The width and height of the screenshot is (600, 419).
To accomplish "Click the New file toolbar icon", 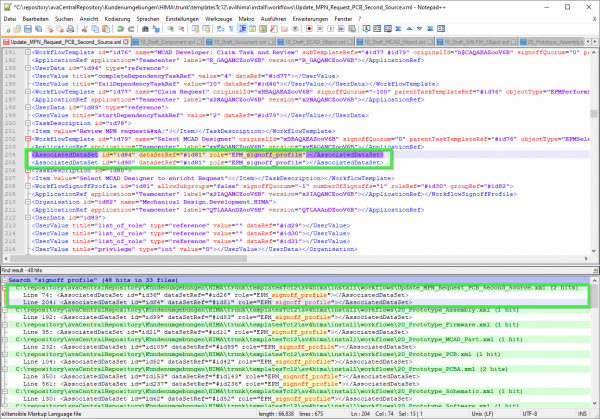I will tap(7, 32).
